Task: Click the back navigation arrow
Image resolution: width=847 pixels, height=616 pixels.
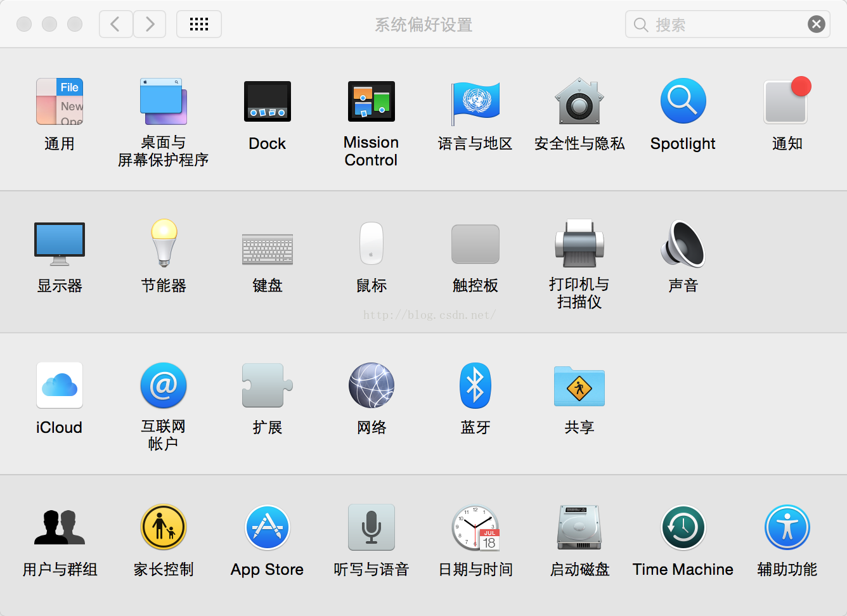Action: (x=116, y=24)
